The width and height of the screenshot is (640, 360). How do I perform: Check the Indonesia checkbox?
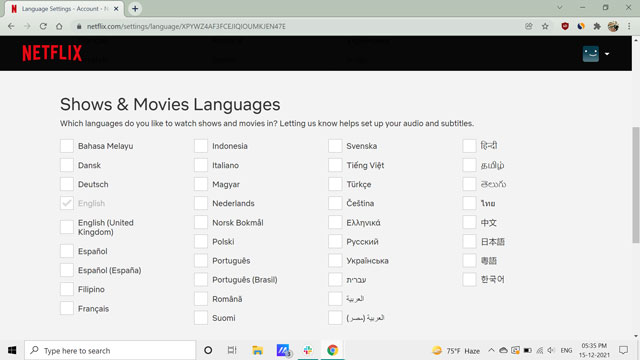tap(201, 146)
